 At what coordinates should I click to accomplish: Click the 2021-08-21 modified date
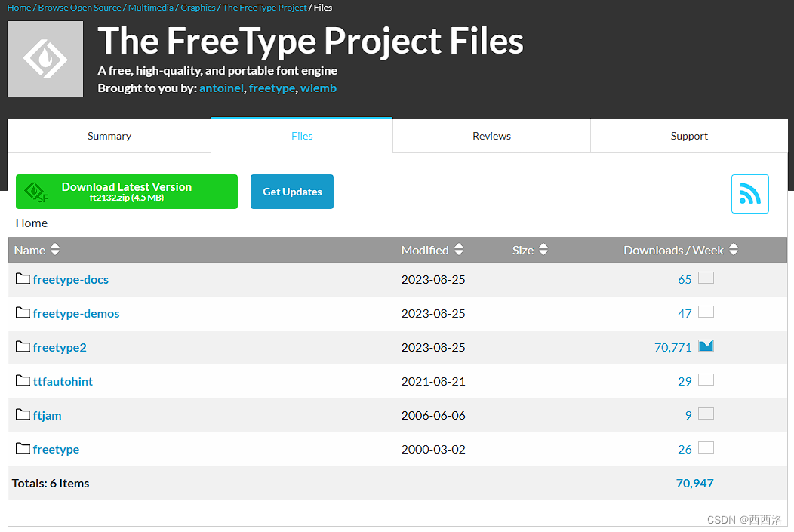point(433,381)
